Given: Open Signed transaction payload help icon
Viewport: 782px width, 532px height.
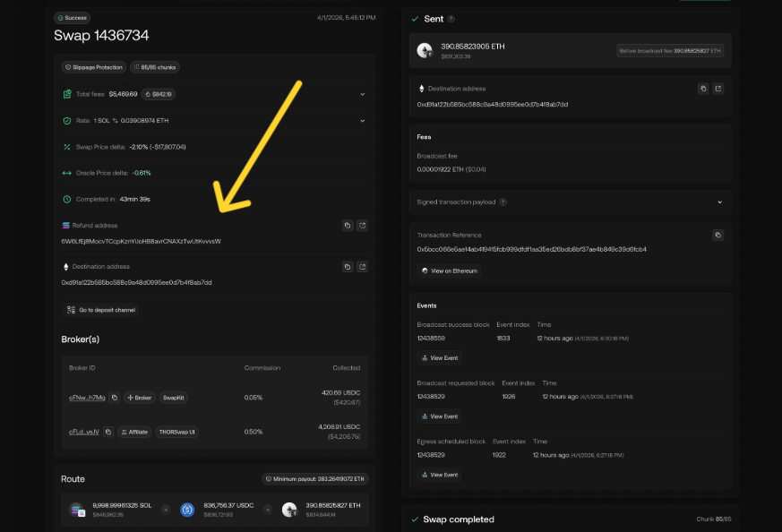Looking at the screenshot, I should tap(503, 202).
